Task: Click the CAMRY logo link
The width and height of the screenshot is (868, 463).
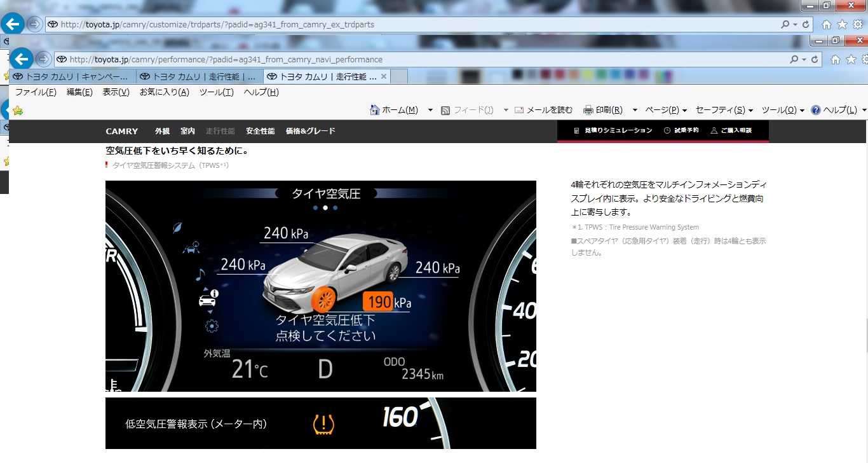Action: pyautogui.click(x=122, y=131)
